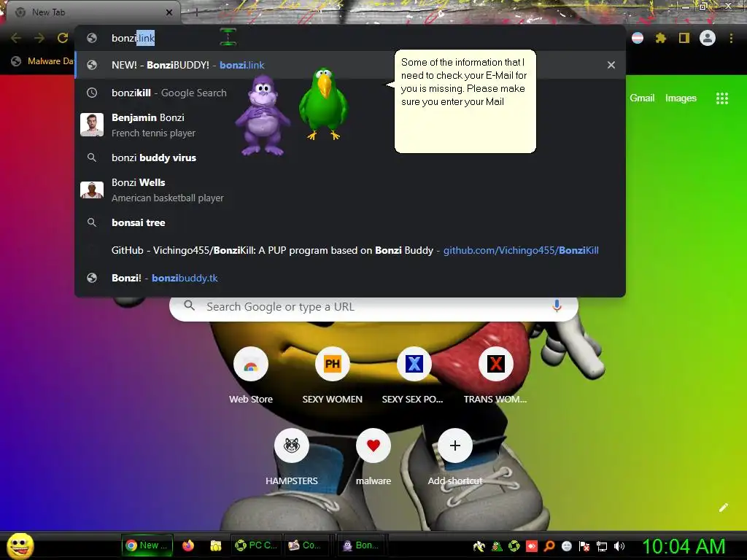This screenshot has height=560, width=747.
Task: Click the striped extension icon in toolbar
Action: pyautogui.click(x=638, y=38)
